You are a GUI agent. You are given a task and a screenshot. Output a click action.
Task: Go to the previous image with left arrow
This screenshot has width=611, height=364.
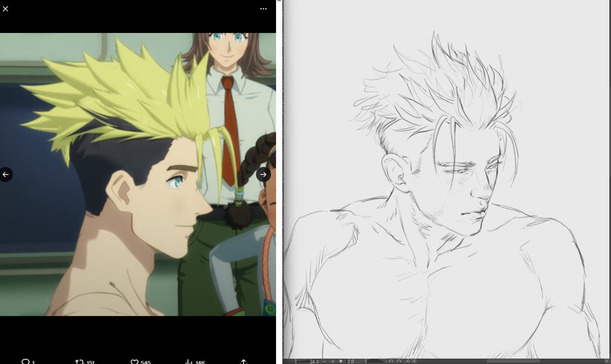coord(6,175)
